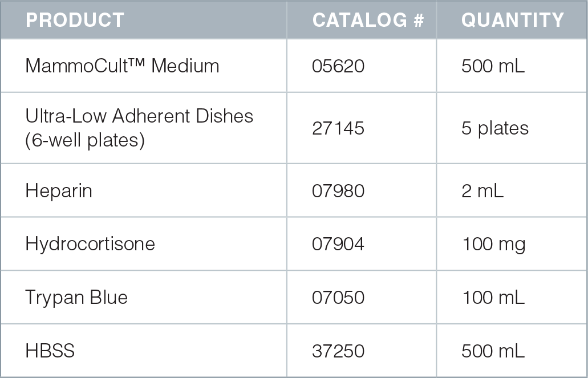Click the Trypan Blue product name

tap(76, 298)
